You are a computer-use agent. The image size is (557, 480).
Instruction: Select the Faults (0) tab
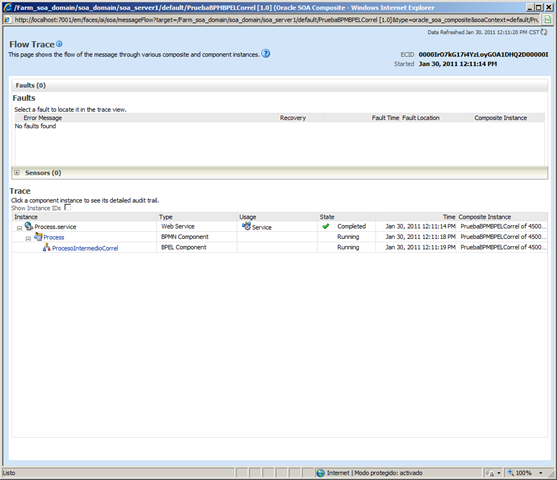tap(31, 85)
